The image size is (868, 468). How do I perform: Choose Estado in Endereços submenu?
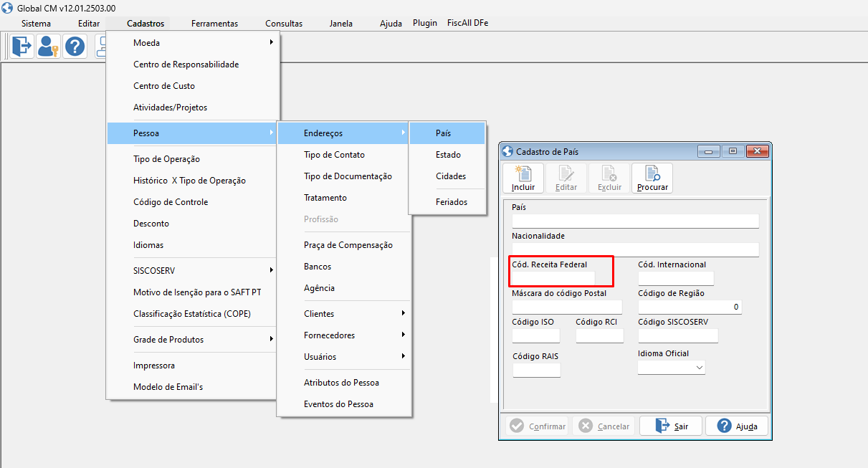click(447, 155)
